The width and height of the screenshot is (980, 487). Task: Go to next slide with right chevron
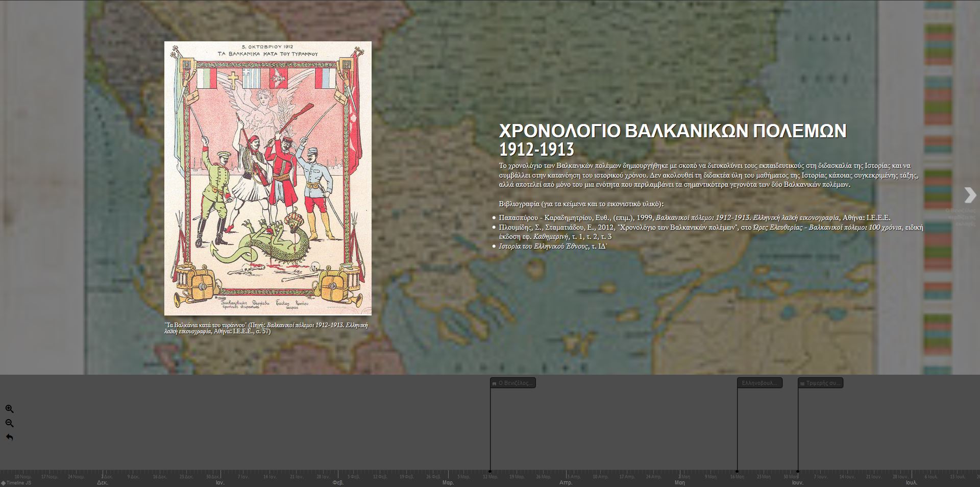(x=970, y=195)
